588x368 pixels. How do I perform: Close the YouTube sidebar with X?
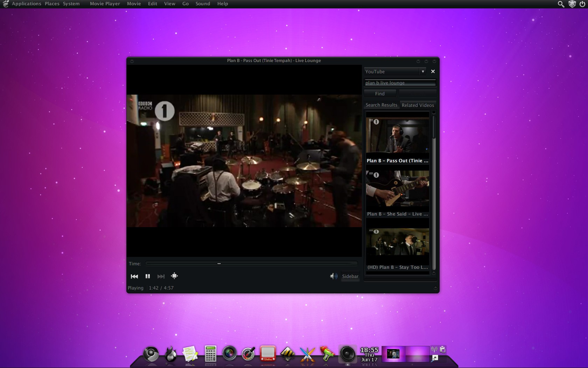(x=433, y=71)
